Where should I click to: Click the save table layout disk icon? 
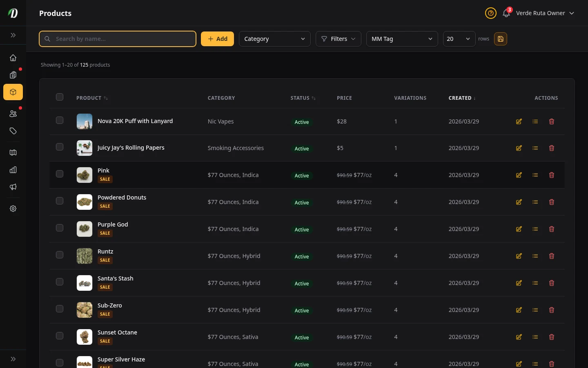click(501, 39)
